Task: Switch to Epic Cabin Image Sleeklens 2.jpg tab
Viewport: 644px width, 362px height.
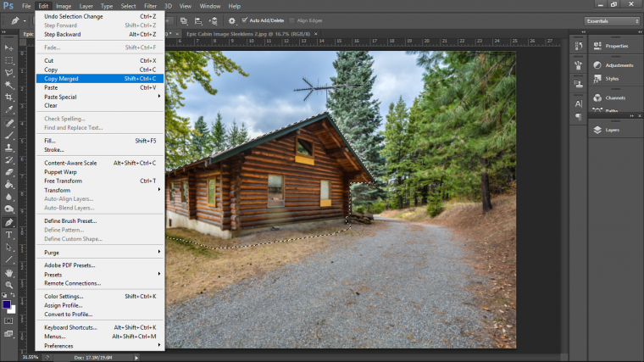Action: point(248,34)
